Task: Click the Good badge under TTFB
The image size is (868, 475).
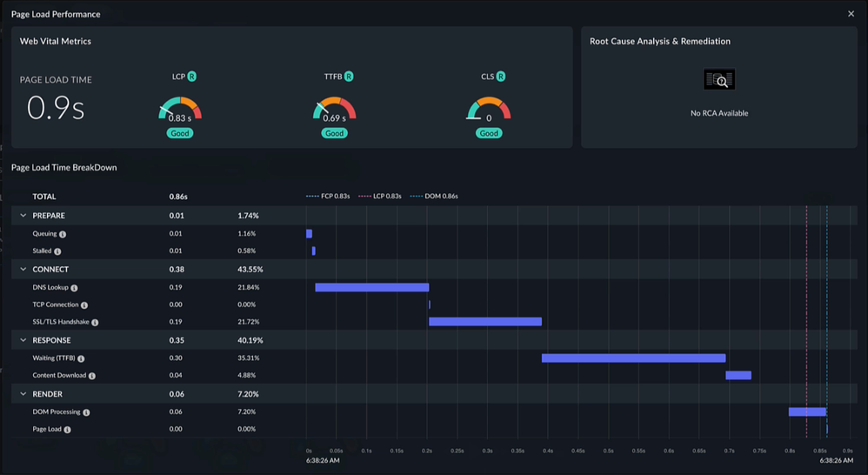Action: pyautogui.click(x=334, y=133)
